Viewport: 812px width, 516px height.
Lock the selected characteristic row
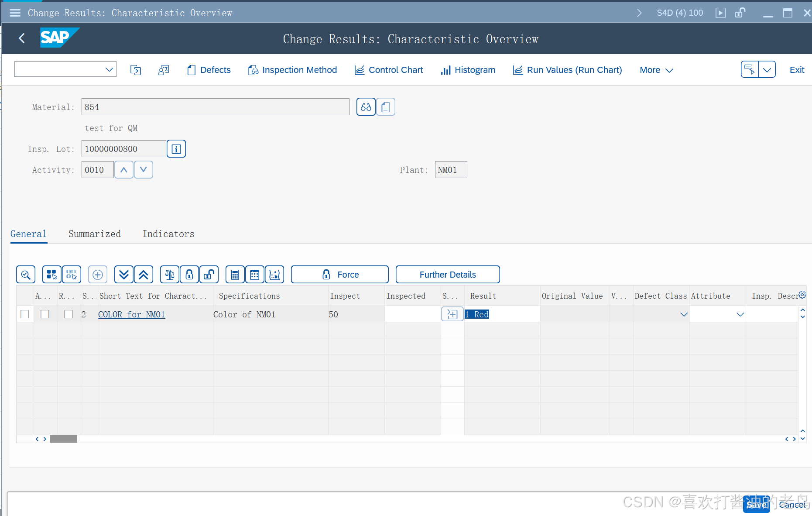coord(189,274)
